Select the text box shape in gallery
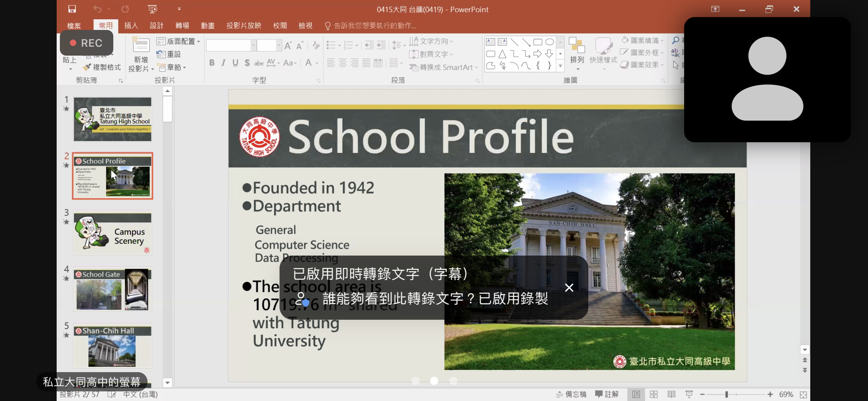Viewport: 868px width, 401px height. tap(491, 42)
